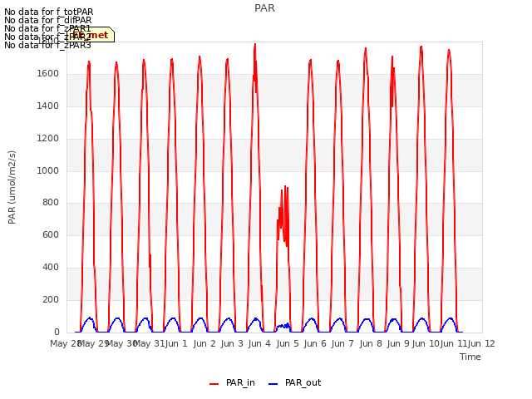Click the 'No data for f_zPAR3' message
The width and height of the screenshot is (532, 399).
(48, 45)
